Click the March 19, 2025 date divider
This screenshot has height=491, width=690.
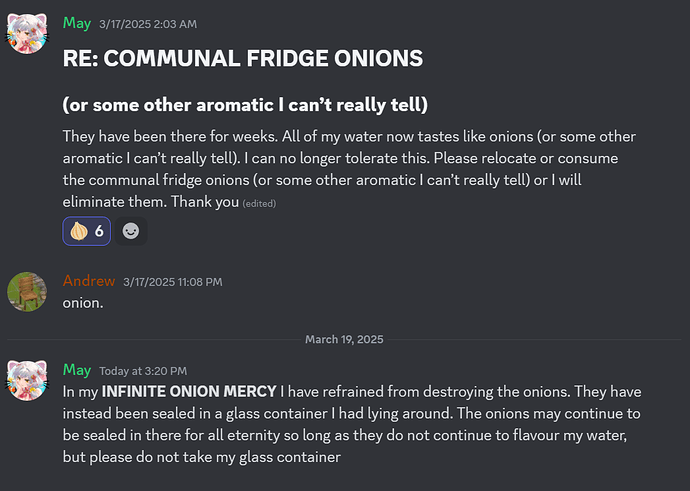(344, 339)
